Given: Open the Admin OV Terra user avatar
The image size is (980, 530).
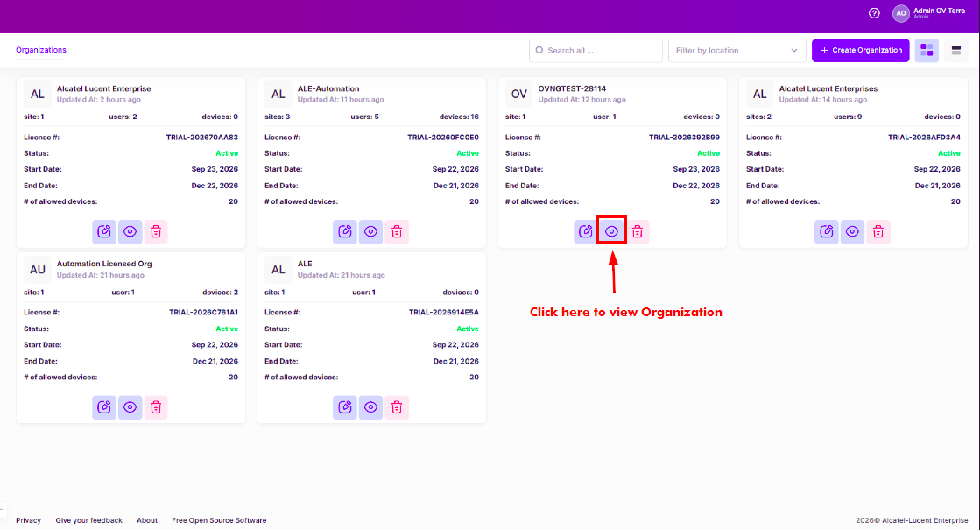Looking at the screenshot, I should click(x=900, y=13).
